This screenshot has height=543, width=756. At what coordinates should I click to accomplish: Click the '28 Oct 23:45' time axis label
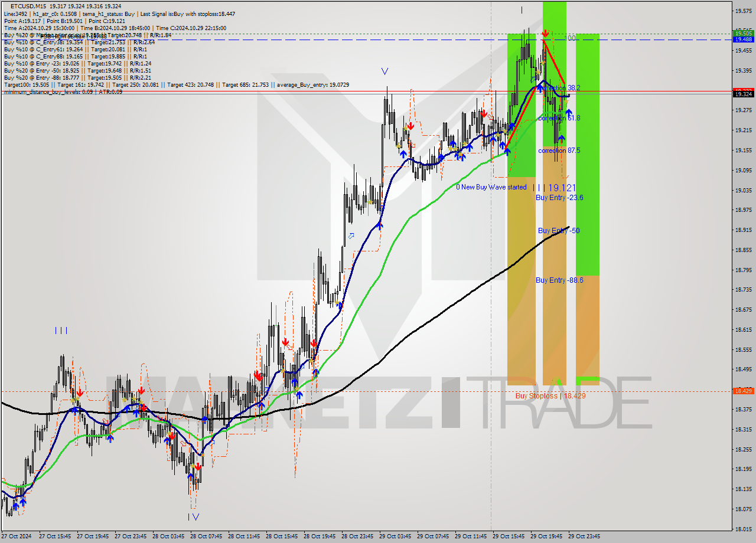[x=357, y=537]
